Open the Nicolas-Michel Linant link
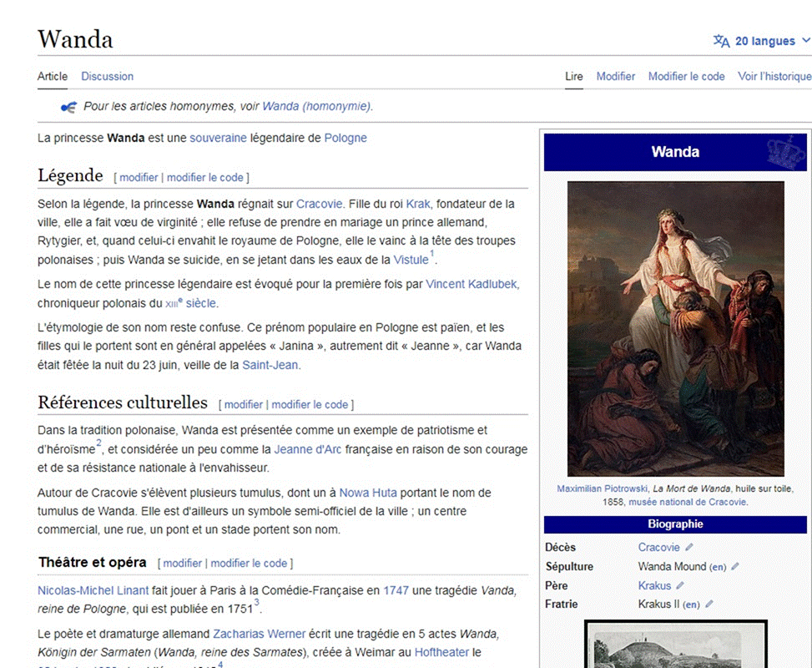812x668 pixels. (x=93, y=590)
